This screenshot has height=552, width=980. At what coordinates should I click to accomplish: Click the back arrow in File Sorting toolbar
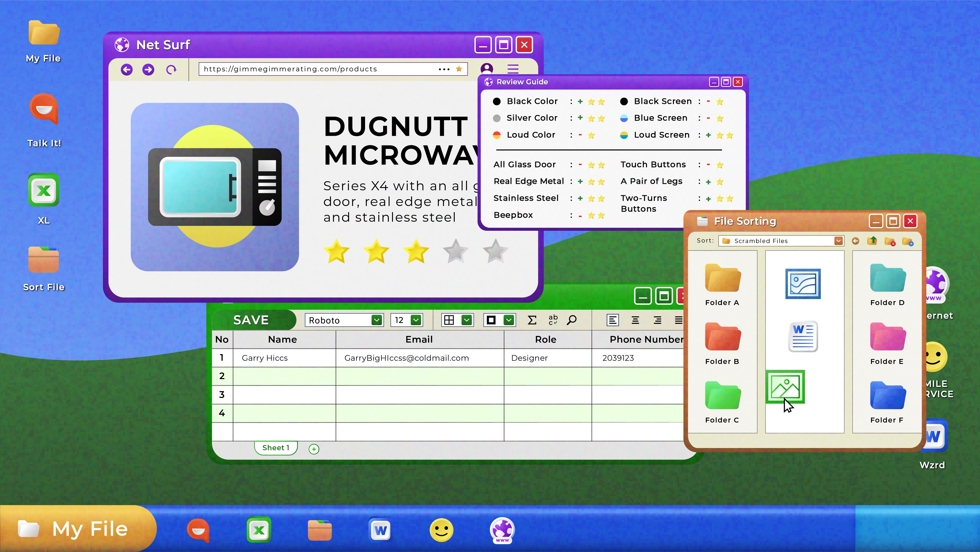point(855,241)
